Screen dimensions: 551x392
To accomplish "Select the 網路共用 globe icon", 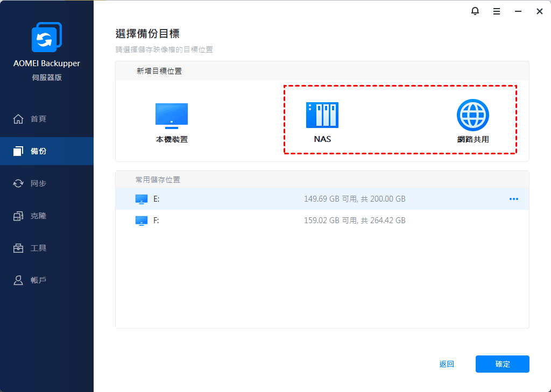I will (x=472, y=115).
